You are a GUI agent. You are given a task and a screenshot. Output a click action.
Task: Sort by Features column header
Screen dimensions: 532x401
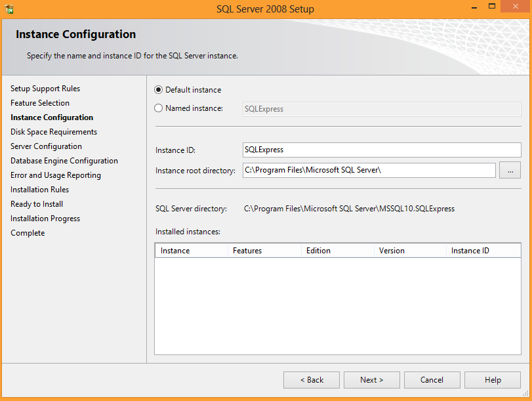click(x=264, y=251)
